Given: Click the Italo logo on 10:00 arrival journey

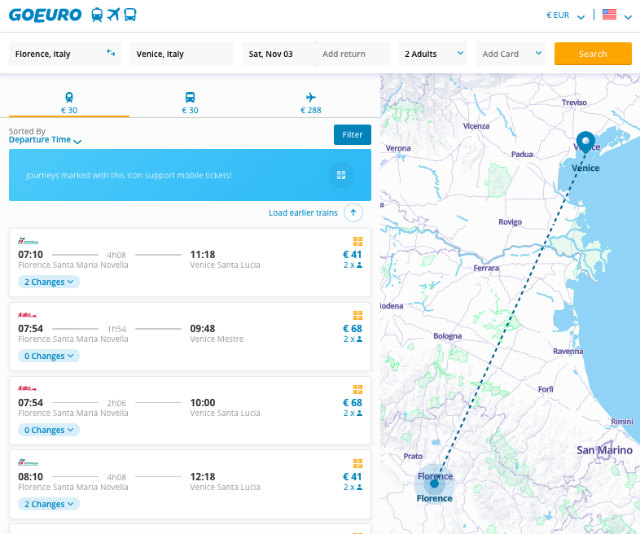Looking at the screenshot, I should click(27, 388).
